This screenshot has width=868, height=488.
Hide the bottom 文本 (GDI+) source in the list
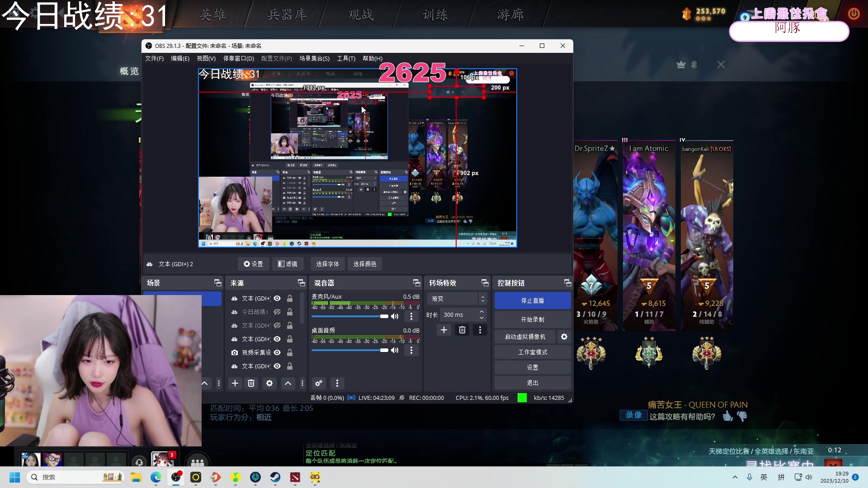click(277, 366)
